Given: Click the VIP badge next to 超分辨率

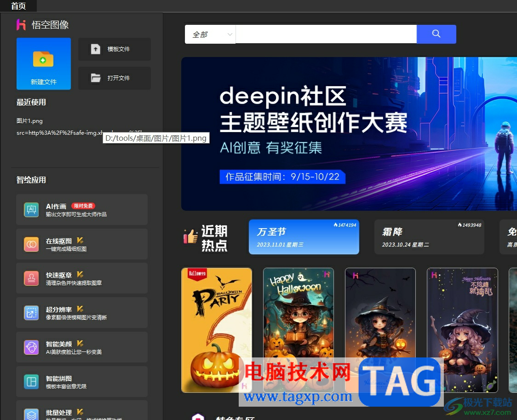Looking at the screenshot, I should 80,309.
